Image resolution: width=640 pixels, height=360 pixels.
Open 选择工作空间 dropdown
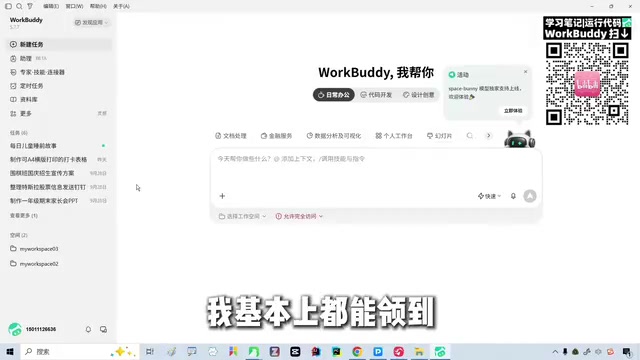(242, 216)
